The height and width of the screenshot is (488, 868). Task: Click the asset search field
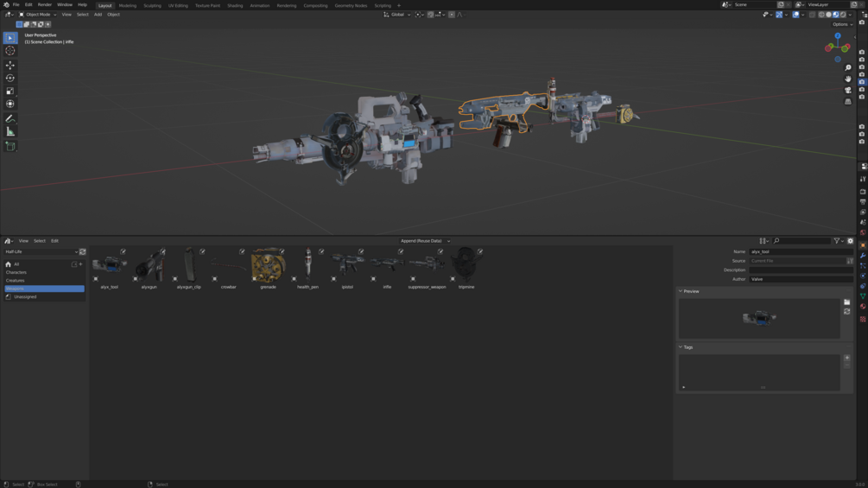click(801, 241)
